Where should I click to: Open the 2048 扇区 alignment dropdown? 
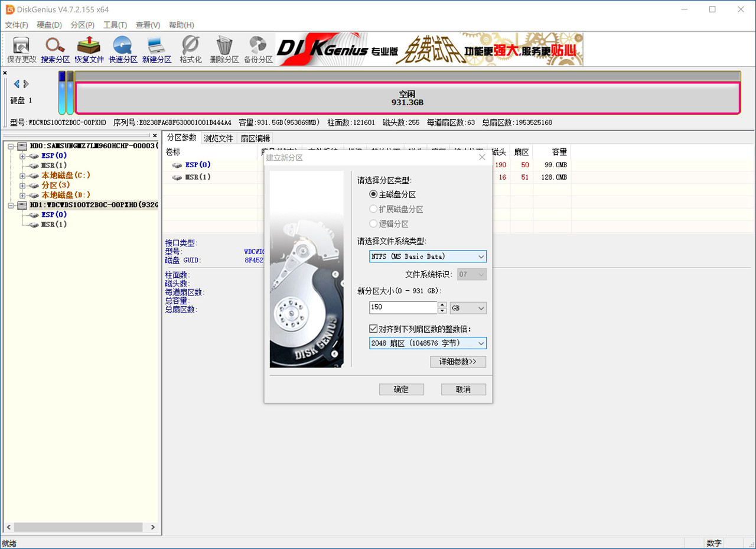[x=481, y=343]
